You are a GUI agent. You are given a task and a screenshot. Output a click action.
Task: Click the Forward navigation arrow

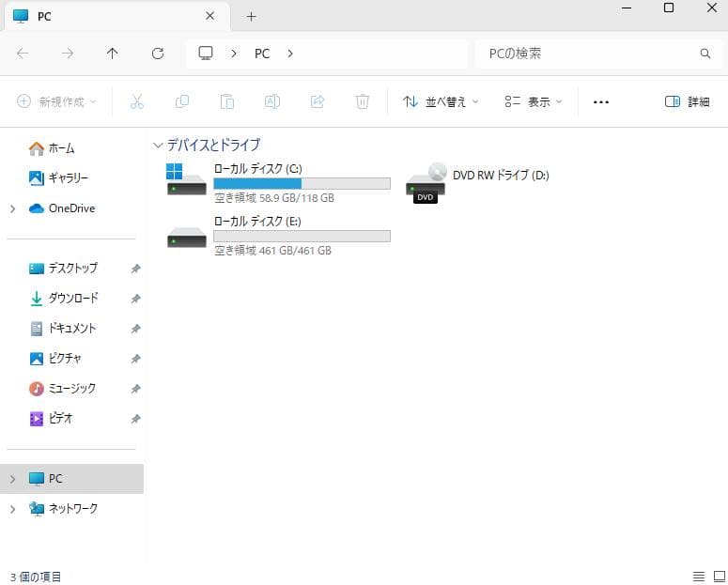coord(68,54)
